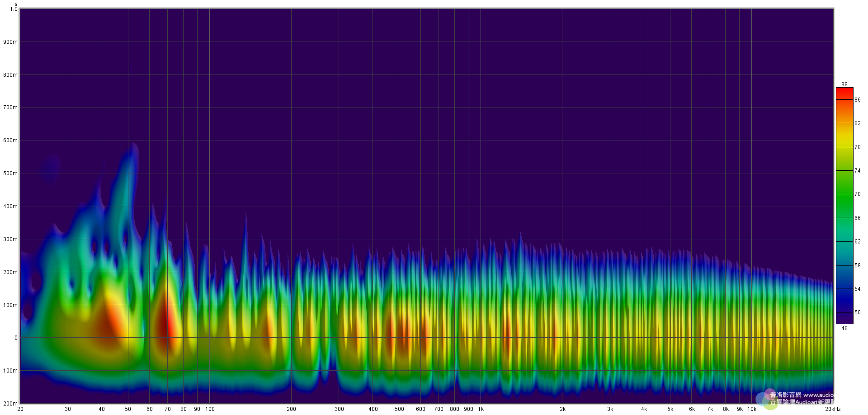Click the 100 Hz frequency axis label

pyautogui.click(x=210, y=409)
